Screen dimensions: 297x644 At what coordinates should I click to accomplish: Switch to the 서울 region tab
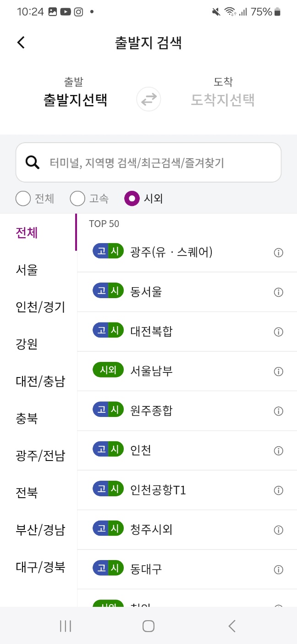pyautogui.click(x=27, y=270)
